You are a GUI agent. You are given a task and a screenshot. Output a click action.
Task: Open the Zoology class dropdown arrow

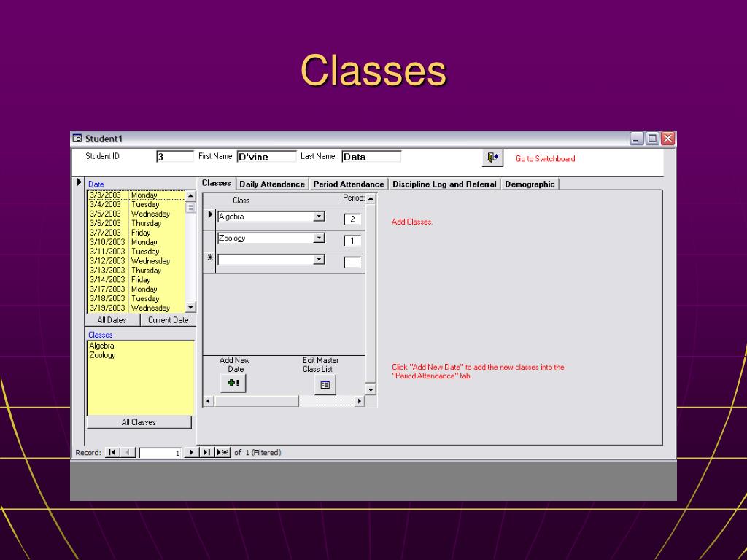320,238
